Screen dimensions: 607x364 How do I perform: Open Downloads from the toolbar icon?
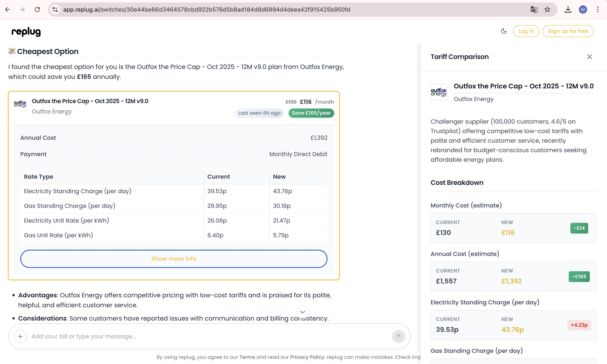pyautogui.click(x=568, y=9)
